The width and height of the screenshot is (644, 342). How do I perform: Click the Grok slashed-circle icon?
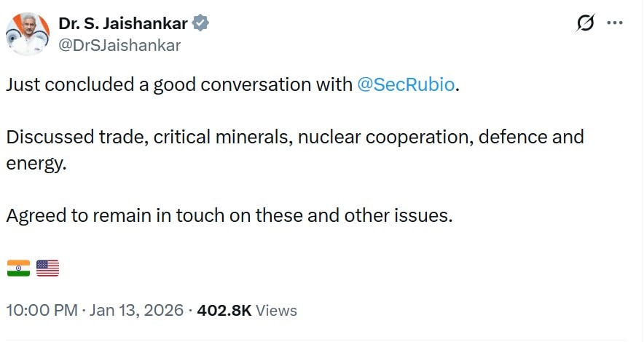pos(585,24)
